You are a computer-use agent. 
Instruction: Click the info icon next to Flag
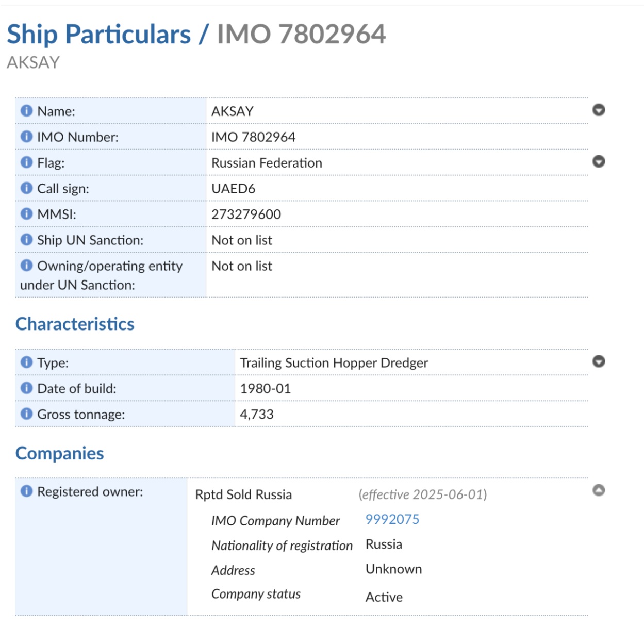[x=26, y=162]
